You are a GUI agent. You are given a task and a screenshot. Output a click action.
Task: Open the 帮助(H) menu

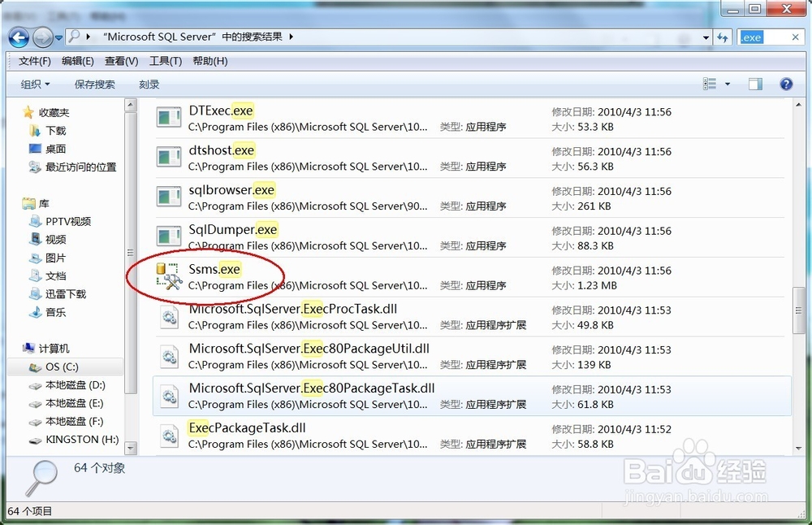[209, 61]
